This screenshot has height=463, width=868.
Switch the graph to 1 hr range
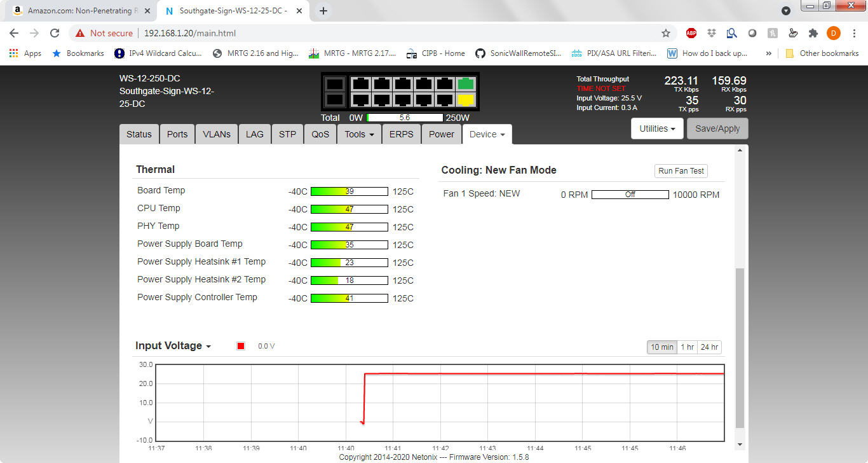(687, 347)
